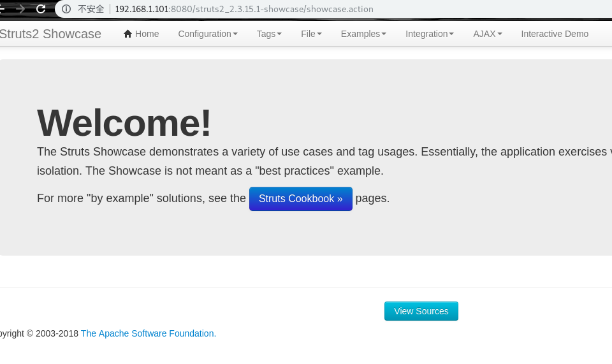Click the browser forward arrow
Image resolution: width=612 pixels, height=364 pixels.
(21, 9)
